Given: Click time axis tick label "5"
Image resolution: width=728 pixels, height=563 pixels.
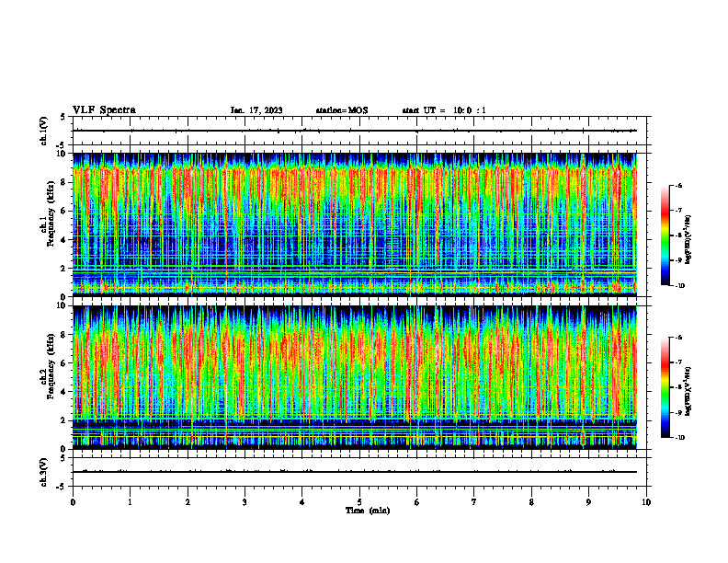Looking at the screenshot, I should 359,502.
